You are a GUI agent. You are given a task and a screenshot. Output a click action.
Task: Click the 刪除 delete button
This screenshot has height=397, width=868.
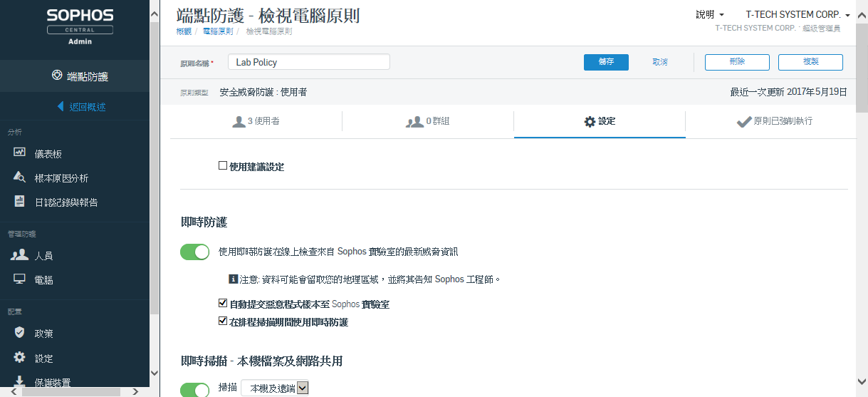point(737,62)
